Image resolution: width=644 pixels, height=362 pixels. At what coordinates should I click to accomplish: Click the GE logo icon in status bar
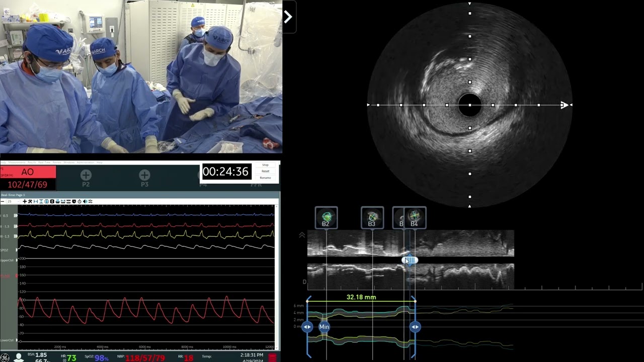(5, 357)
